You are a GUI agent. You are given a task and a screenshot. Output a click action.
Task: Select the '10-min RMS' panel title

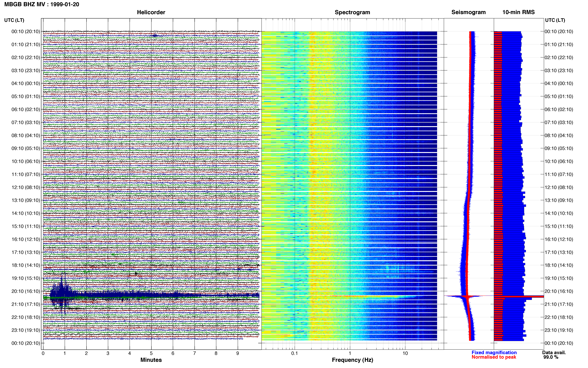[518, 12]
